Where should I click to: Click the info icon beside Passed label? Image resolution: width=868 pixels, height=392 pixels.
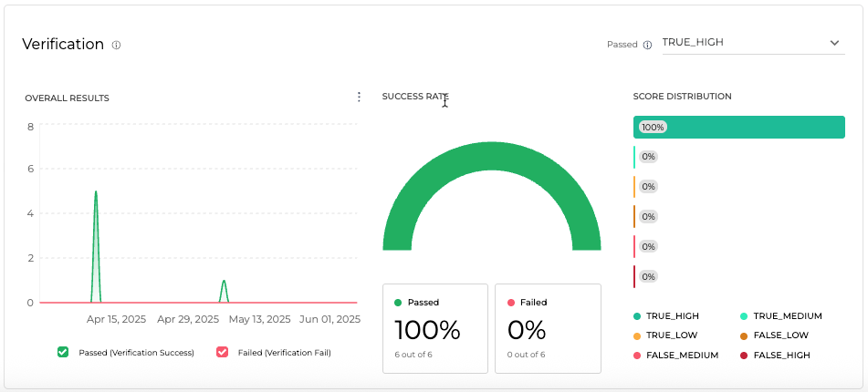[647, 44]
